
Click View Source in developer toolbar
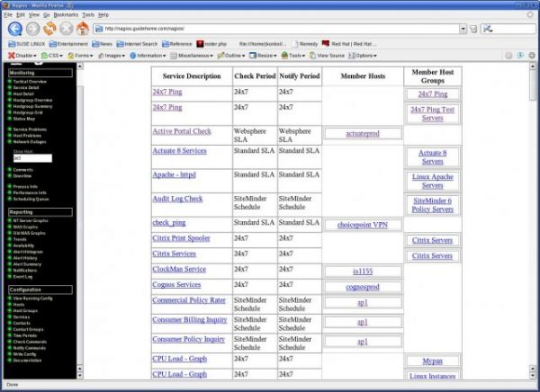click(x=329, y=55)
